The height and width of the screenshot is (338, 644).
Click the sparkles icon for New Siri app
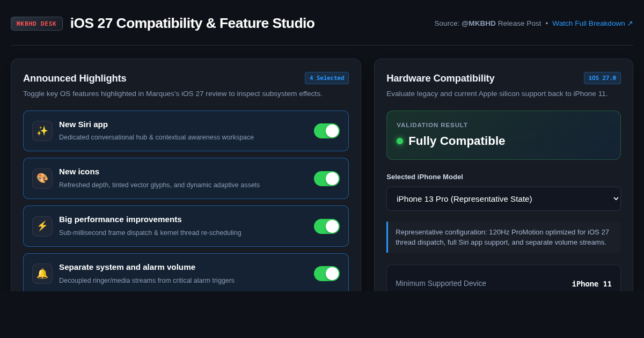(x=42, y=131)
